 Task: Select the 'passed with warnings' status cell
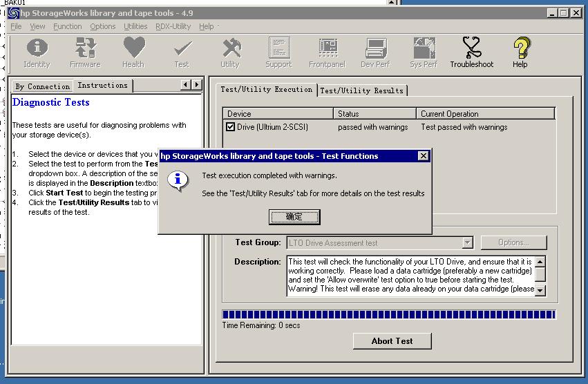372,127
